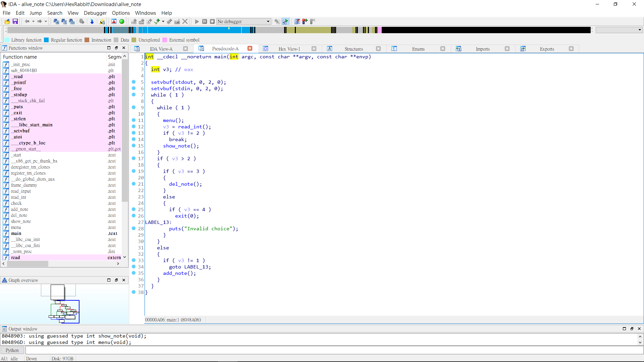Click the delete X toolbar icon
Viewport: 644px width, 362px height.
185,21
